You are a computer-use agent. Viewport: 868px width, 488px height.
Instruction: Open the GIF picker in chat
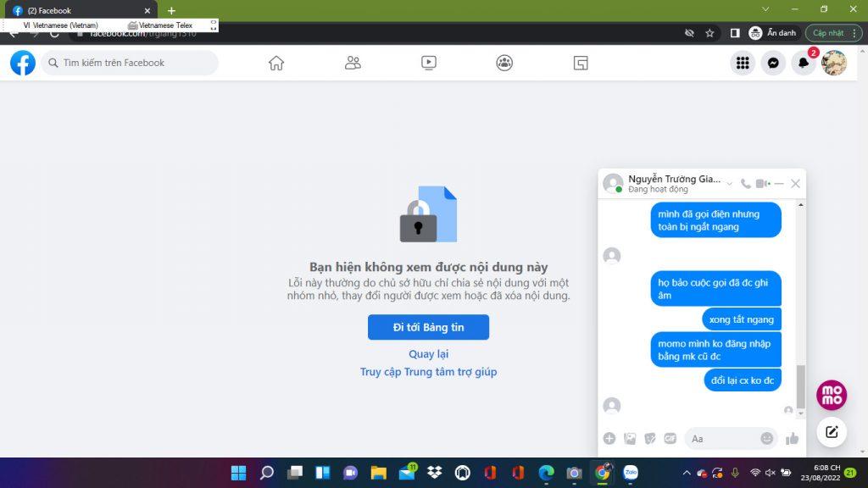coord(670,438)
